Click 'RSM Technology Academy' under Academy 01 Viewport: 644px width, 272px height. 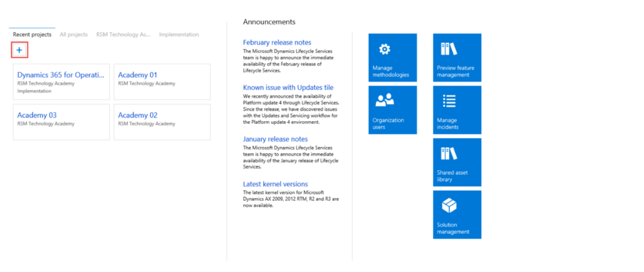[x=147, y=84]
